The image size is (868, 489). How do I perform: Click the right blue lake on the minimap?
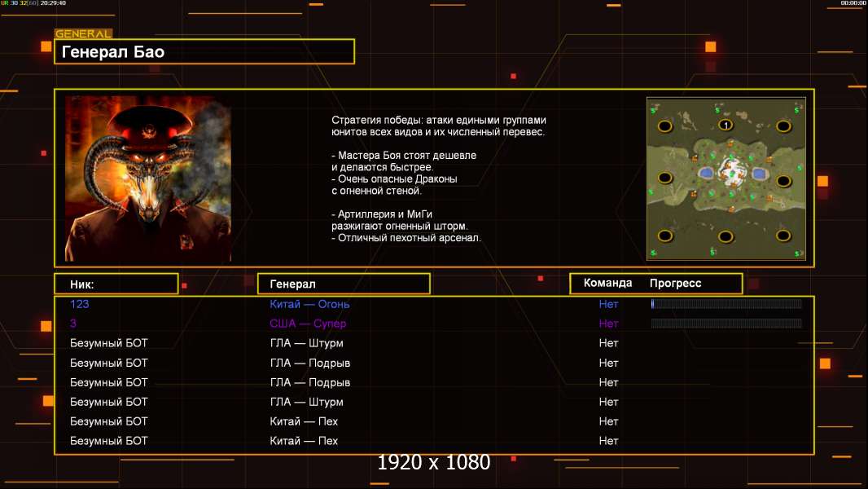click(x=758, y=174)
